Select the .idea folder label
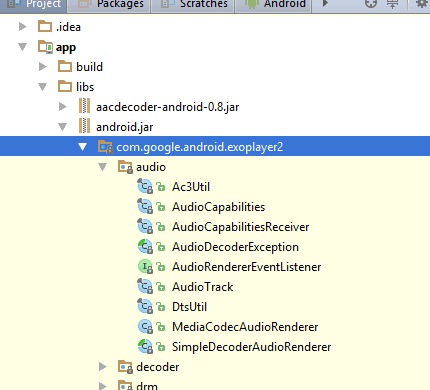Viewport: 430px width, 390px height. 68,27
